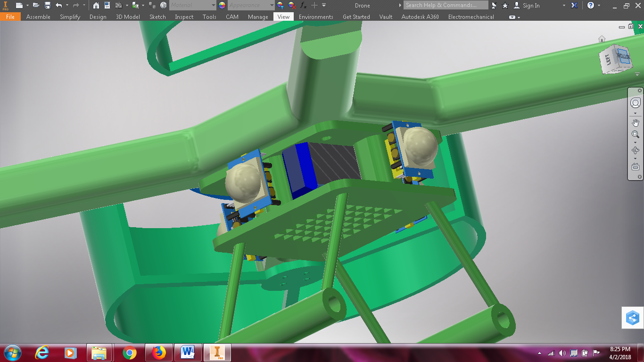Undo the last action

click(59, 5)
